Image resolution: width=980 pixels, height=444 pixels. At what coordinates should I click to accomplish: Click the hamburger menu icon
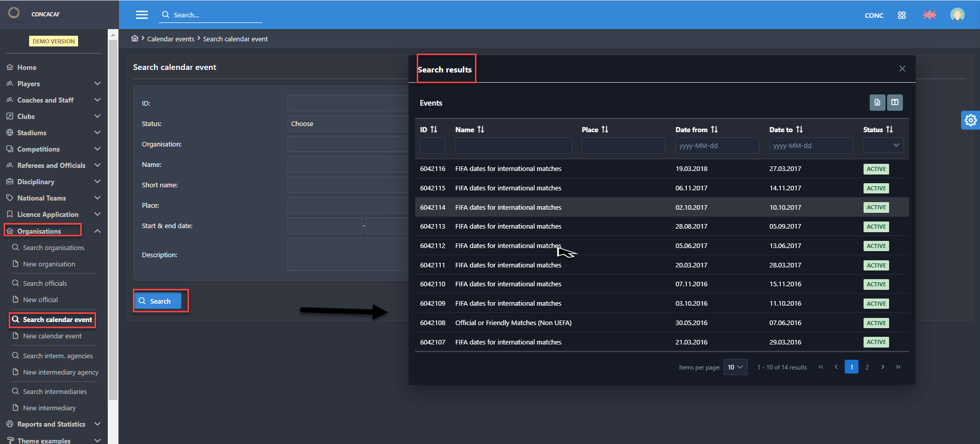click(x=141, y=15)
